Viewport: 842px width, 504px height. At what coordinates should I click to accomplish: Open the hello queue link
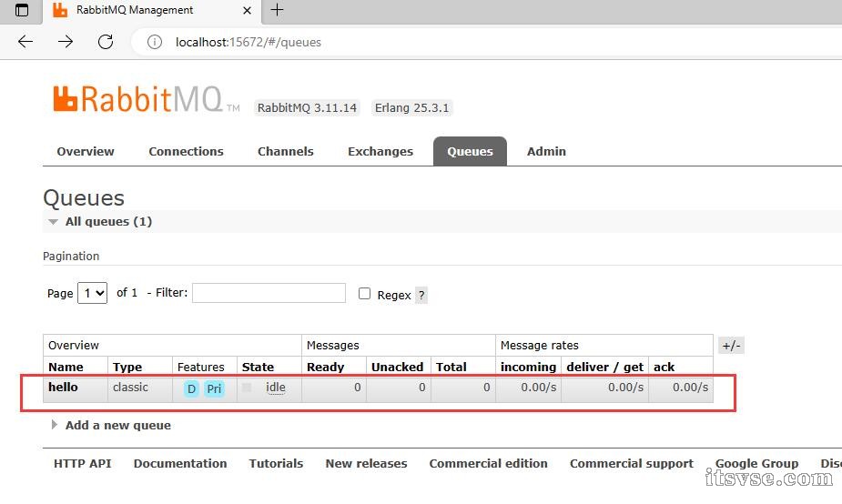tap(63, 387)
